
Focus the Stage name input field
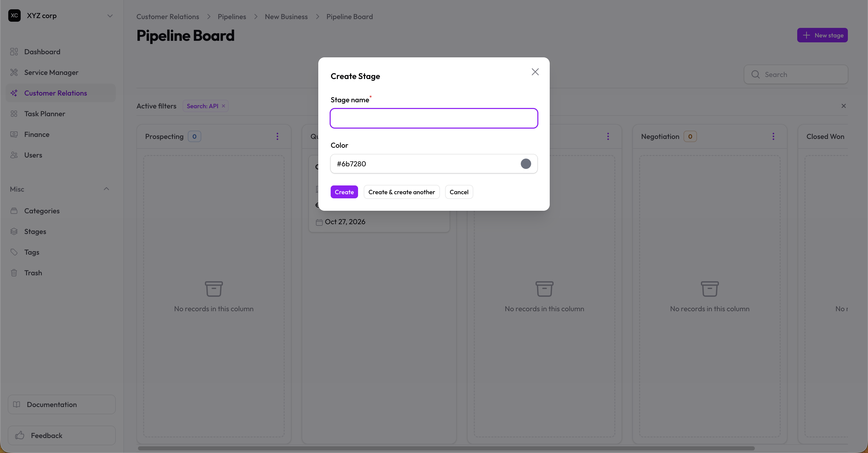pyautogui.click(x=434, y=118)
